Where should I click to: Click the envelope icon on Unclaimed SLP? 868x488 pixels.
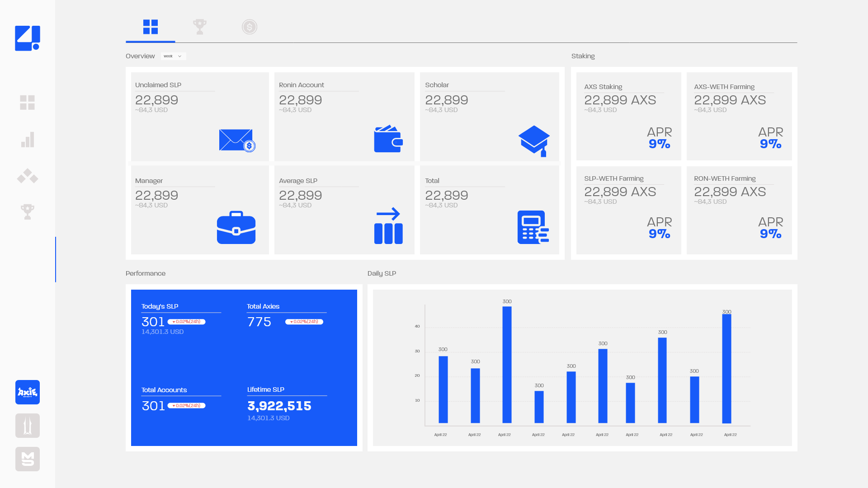pos(237,141)
